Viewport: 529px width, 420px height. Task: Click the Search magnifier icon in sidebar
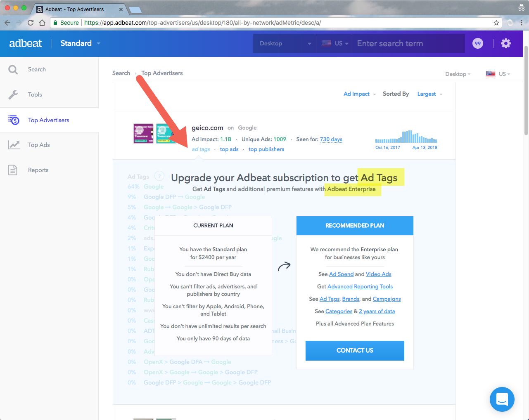tap(13, 70)
